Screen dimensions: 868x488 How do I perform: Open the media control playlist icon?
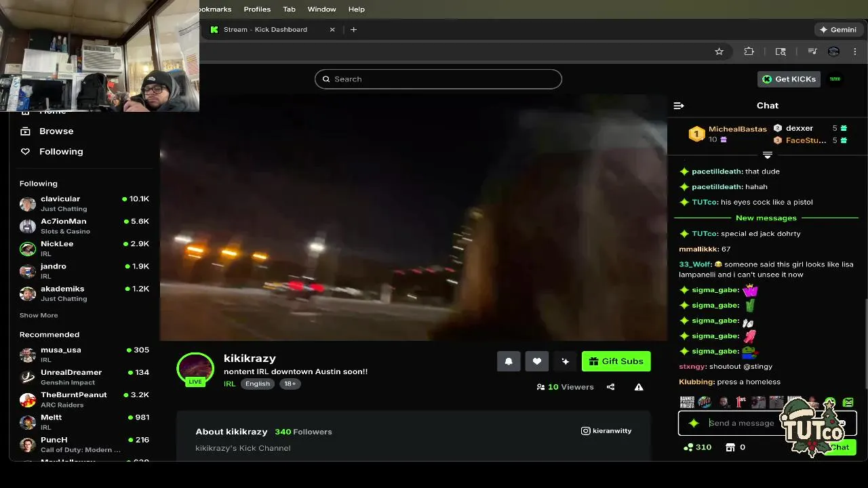pos(812,52)
